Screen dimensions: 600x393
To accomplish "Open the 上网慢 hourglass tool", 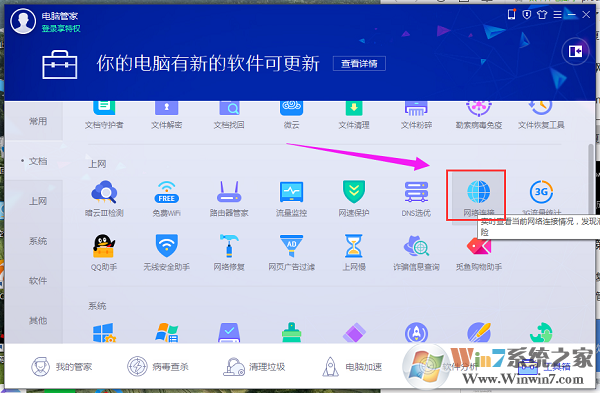I will tap(354, 252).
